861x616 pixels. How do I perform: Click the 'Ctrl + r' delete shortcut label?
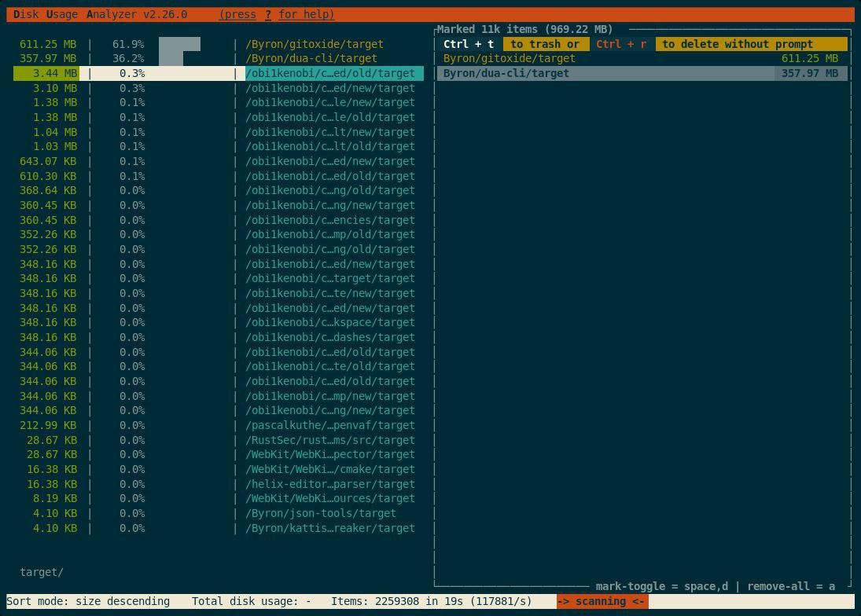click(621, 44)
